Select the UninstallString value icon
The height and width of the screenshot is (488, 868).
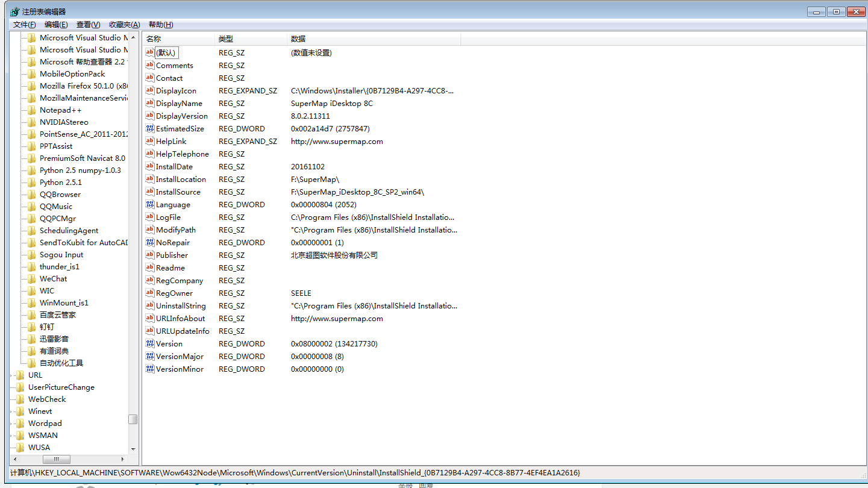click(150, 305)
